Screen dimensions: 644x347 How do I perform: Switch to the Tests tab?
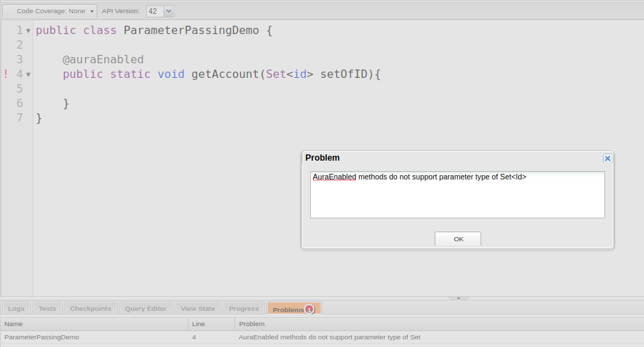point(47,308)
